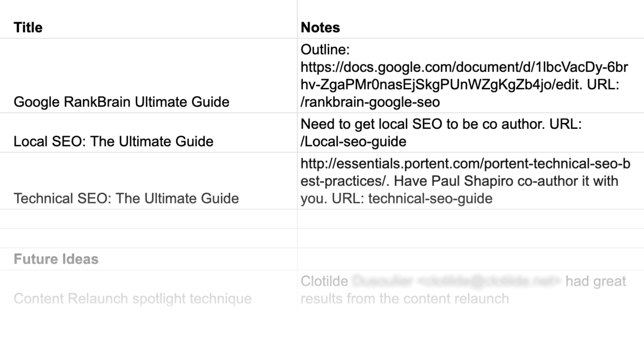Viewport: 644px width, 337px height.
Task: Open the docs.google.com outline link
Action: point(464,76)
